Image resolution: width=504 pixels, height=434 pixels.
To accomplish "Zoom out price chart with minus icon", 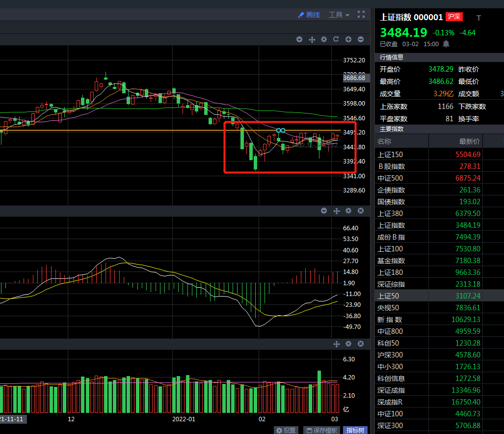I will point(361,39).
